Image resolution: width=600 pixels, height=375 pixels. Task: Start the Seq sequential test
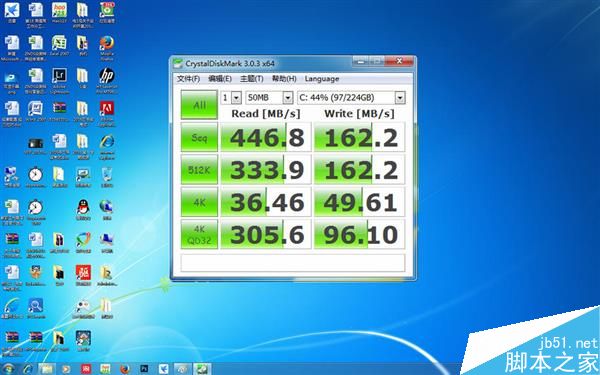coord(199,137)
